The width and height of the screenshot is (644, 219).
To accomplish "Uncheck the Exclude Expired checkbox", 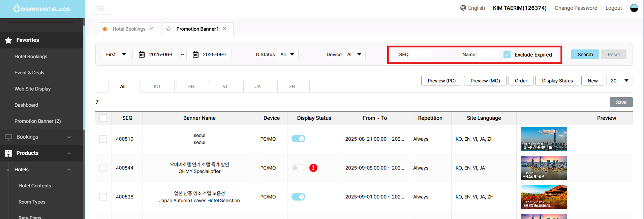I will [x=507, y=54].
